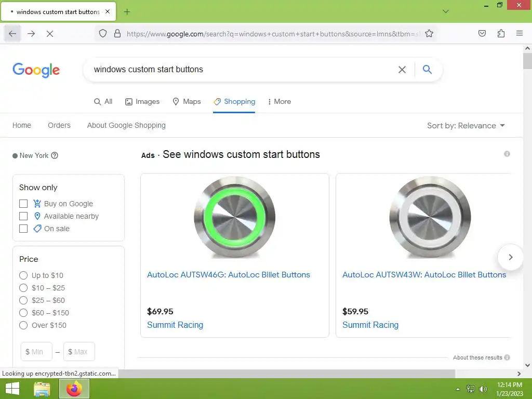Close the windows custom start buttons tab

(x=108, y=11)
